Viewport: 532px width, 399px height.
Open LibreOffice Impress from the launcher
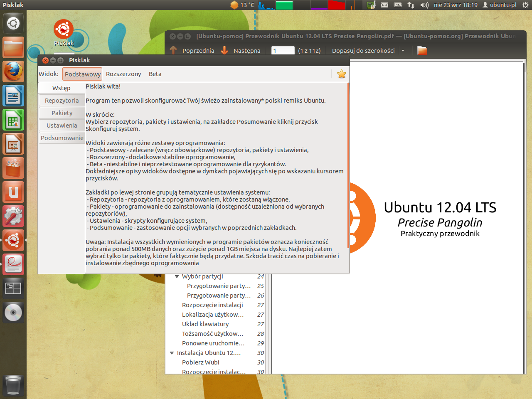click(x=13, y=144)
